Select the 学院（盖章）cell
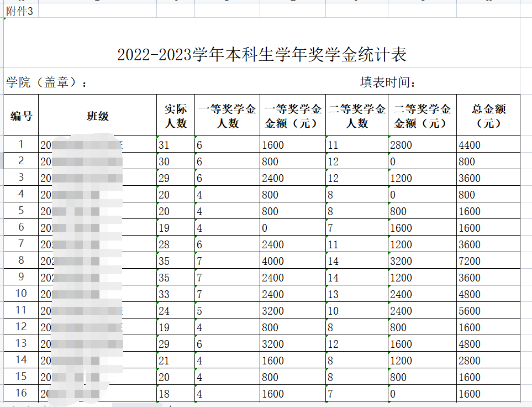This screenshot has height=407, width=532. pyautogui.click(x=47, y=83)
